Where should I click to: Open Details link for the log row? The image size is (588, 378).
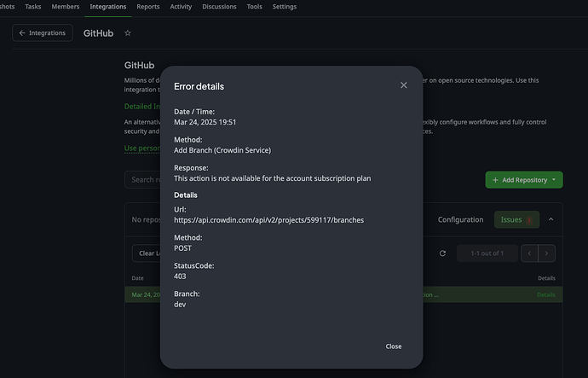pos(546,294)
